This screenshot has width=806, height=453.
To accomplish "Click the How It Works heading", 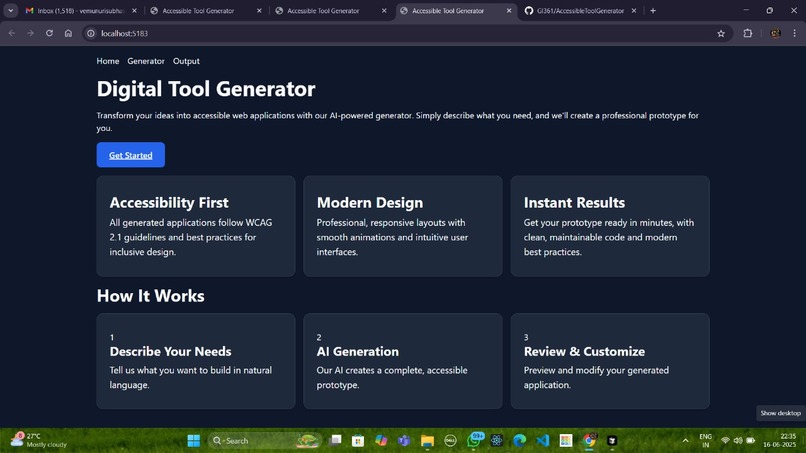I will click(151, 296).
